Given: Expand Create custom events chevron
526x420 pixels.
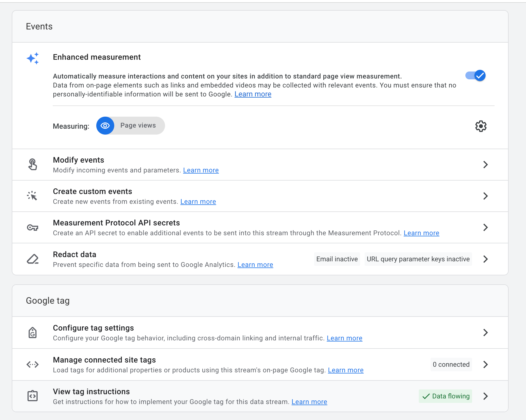Looking at the screenshot, I should pyautogui.click(x=485, y=196).
